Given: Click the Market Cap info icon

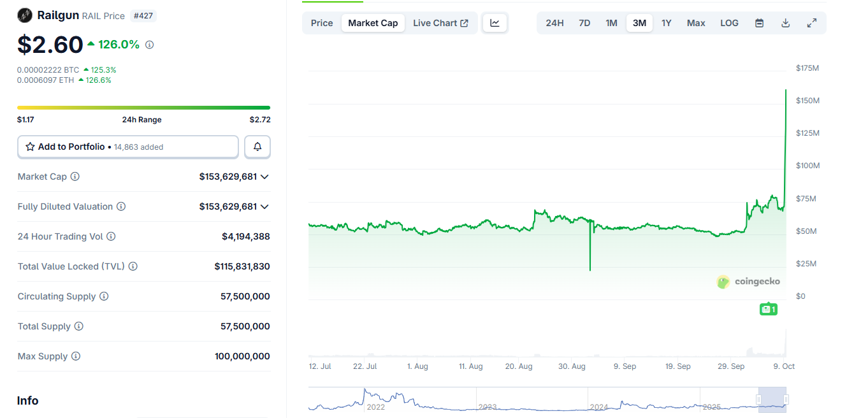Looking at the screenshot, I should point(75,177).
